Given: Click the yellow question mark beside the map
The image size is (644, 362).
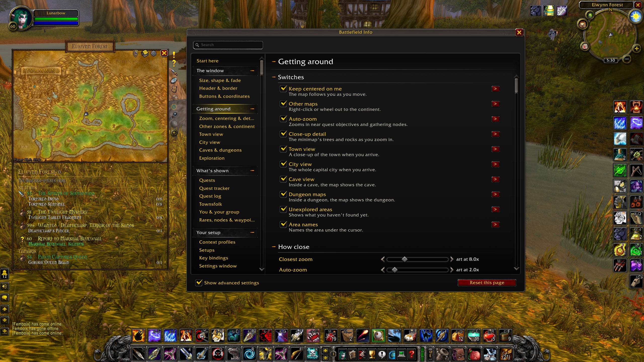Looking at the screenshot, I should tap(174, 63).
